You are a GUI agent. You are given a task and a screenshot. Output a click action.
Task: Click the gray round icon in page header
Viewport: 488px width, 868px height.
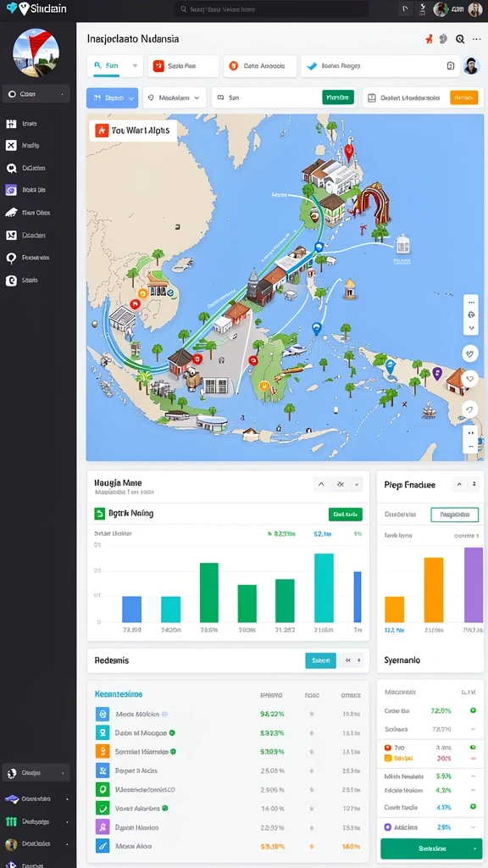point(443,39)
